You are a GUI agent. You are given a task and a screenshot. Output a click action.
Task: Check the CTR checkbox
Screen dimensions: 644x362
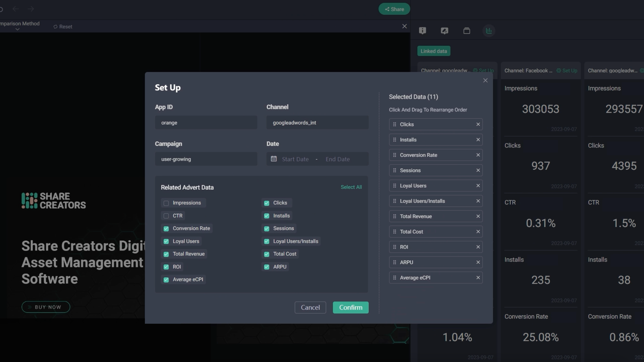[166, 216]
